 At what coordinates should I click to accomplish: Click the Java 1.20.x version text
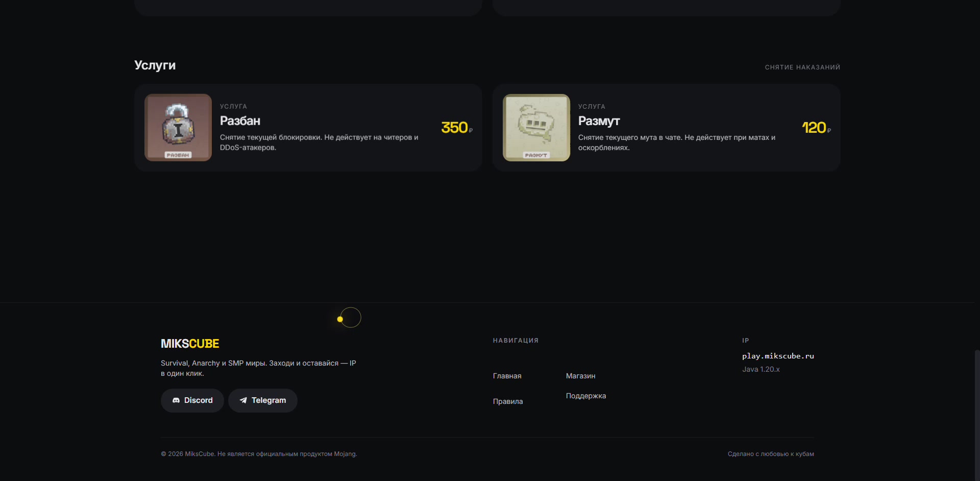(x=761, y=369)
